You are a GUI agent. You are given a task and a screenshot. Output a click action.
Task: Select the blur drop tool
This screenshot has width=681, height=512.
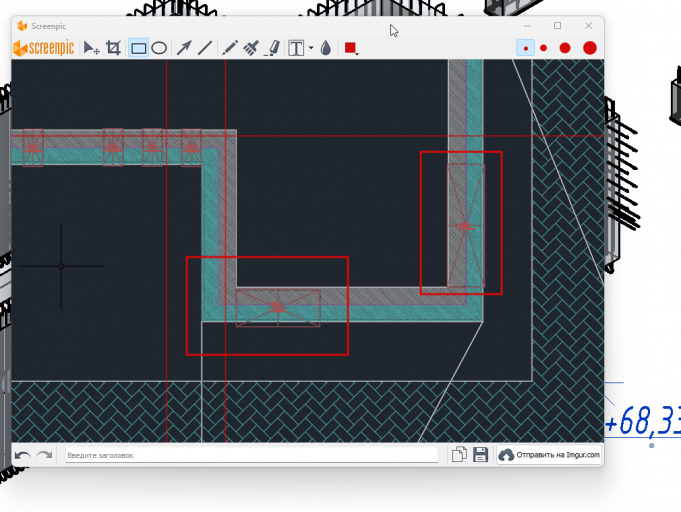[x=326, y=48]
